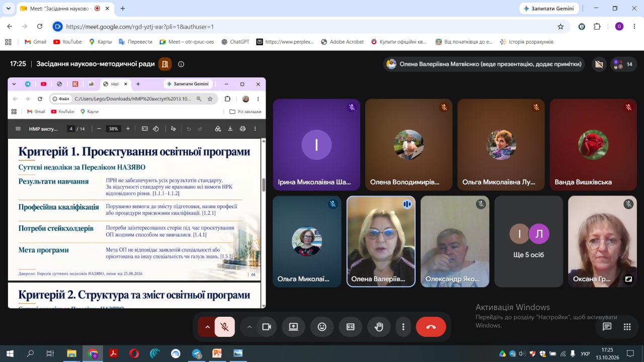Open the ChatGPT bookmark

(235, 42)
